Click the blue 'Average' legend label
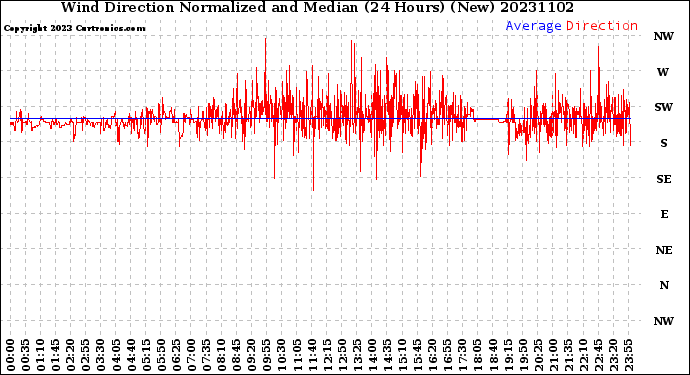The image size is (690, 375). point(533,26)
